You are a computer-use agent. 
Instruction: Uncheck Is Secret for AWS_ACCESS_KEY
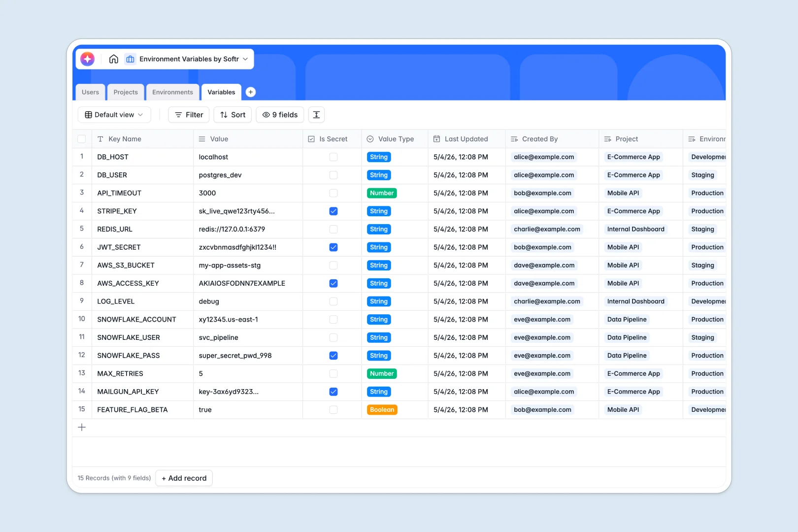[x=333, y=283]
